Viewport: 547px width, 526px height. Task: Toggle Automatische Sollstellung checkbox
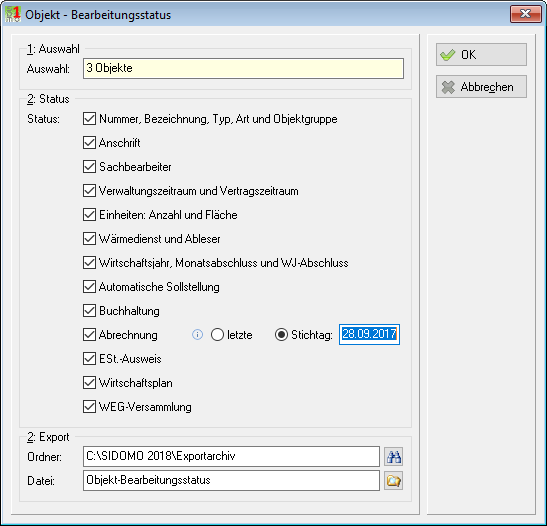(89, 287)
